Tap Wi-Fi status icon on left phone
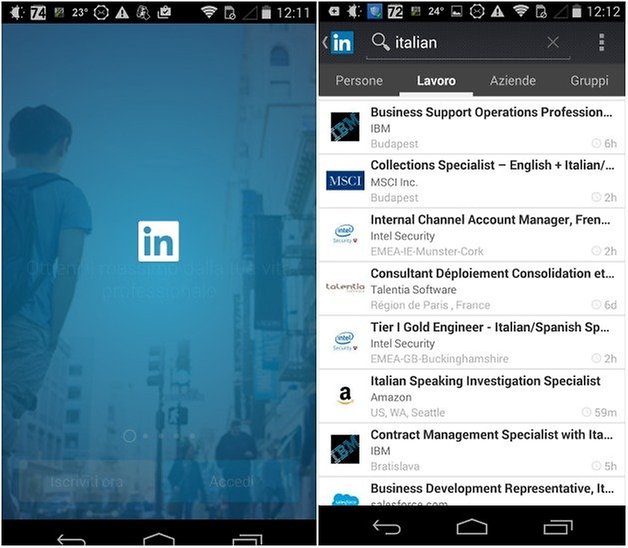This screenshot has width=628, height=548. [x=209, y=13]
